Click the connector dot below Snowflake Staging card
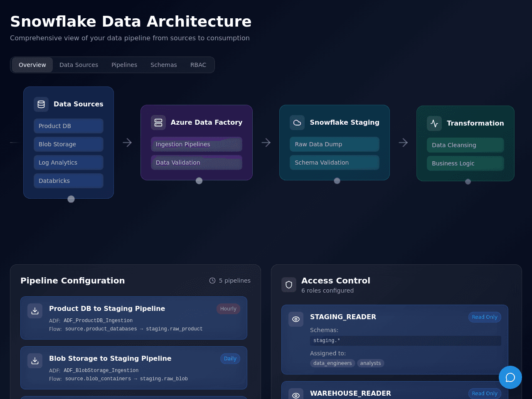Screen dimensions: 532x399 coord(337,181)
